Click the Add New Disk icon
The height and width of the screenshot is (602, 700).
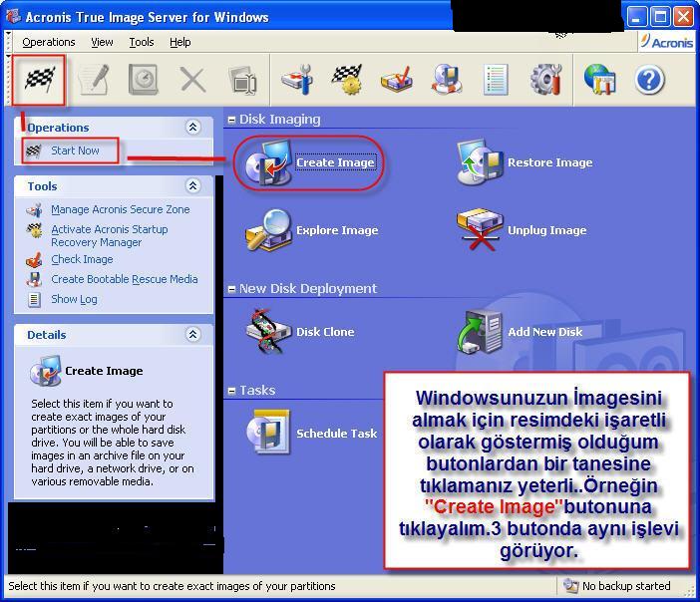[480, 332]
